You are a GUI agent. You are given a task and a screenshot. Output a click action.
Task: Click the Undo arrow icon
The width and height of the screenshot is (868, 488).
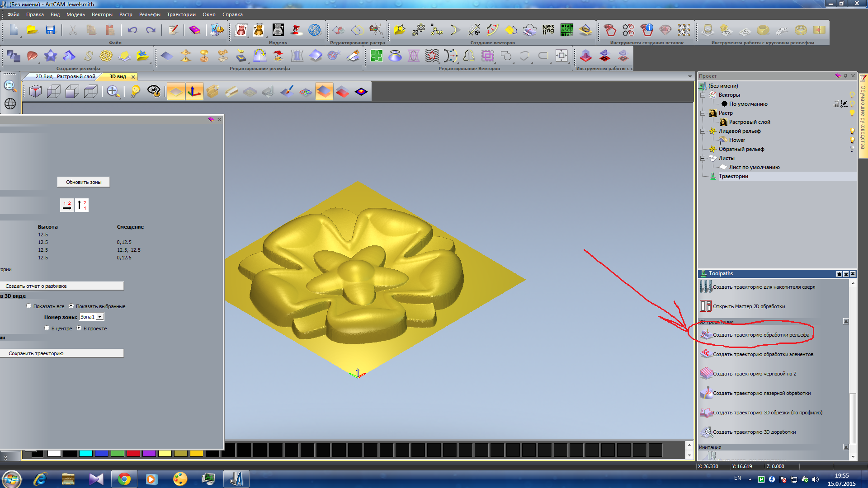pos(132,30)
